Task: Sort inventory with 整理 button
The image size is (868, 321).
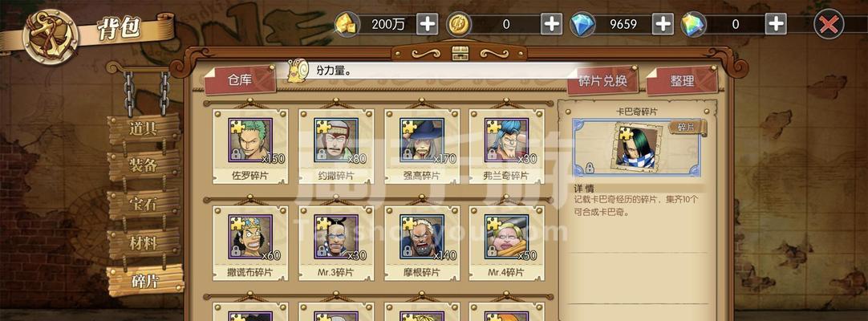Action: (x=682, y=81)
